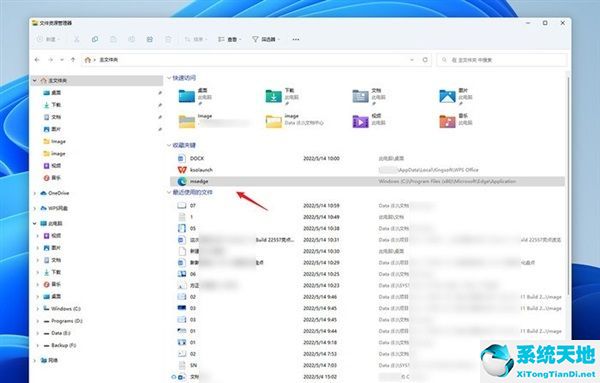Open the Desktop (桌面) quick access tile
This screenshot has width=600, height=383.
196,96
